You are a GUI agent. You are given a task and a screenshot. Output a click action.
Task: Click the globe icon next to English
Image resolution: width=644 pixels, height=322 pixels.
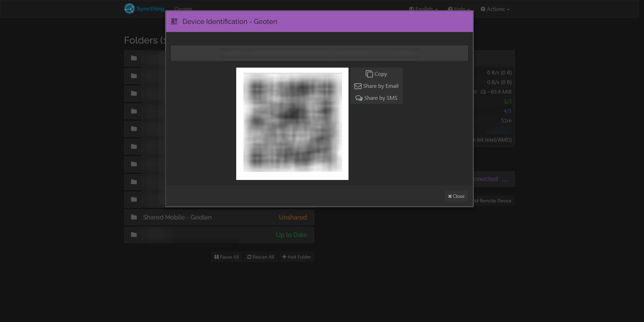[x=411, y=9]
